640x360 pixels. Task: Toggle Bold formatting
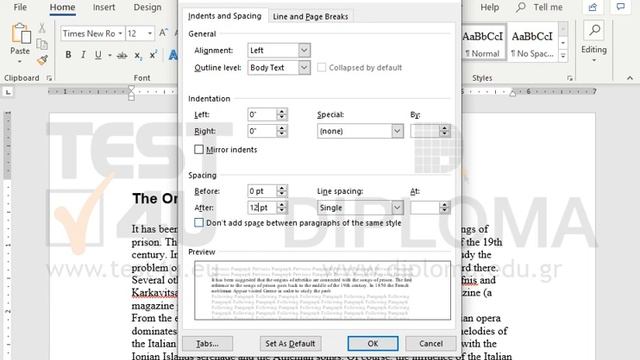point(68,55)
